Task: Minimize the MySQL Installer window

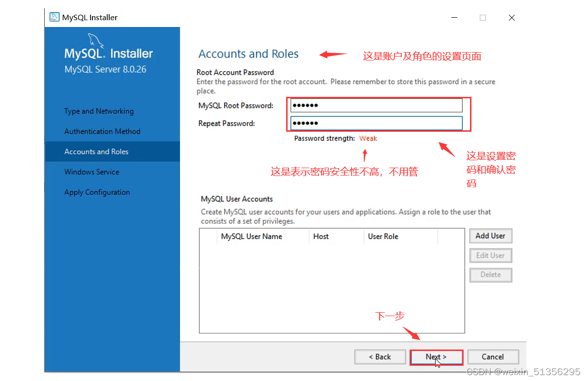Action: tap(454, 18)
